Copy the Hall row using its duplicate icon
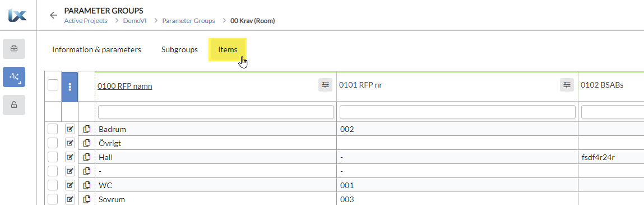This screenshot has height=205, width=644. [x=87, y=157]
